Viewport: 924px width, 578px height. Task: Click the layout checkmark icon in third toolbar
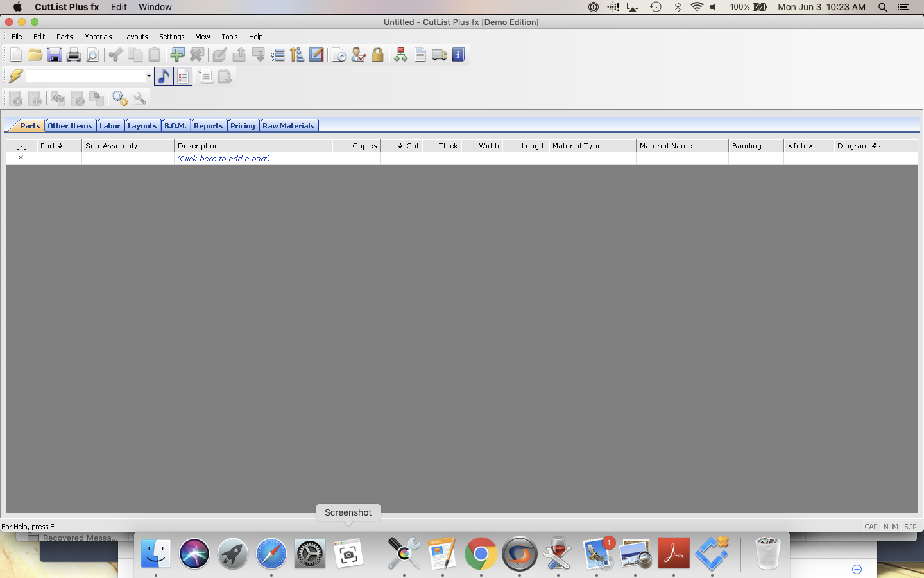[78, 98]
